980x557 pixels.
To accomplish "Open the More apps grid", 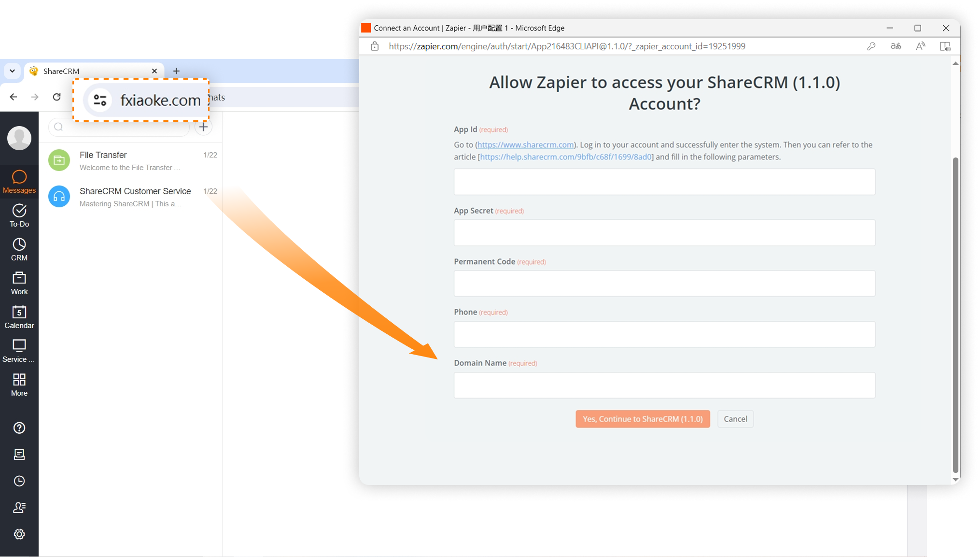I will 19,385.
